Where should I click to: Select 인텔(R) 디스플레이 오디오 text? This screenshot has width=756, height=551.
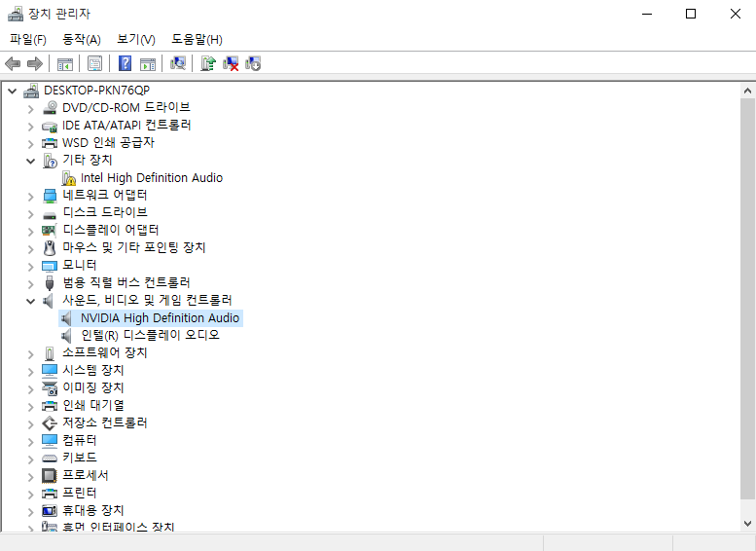tap(151, 335)
